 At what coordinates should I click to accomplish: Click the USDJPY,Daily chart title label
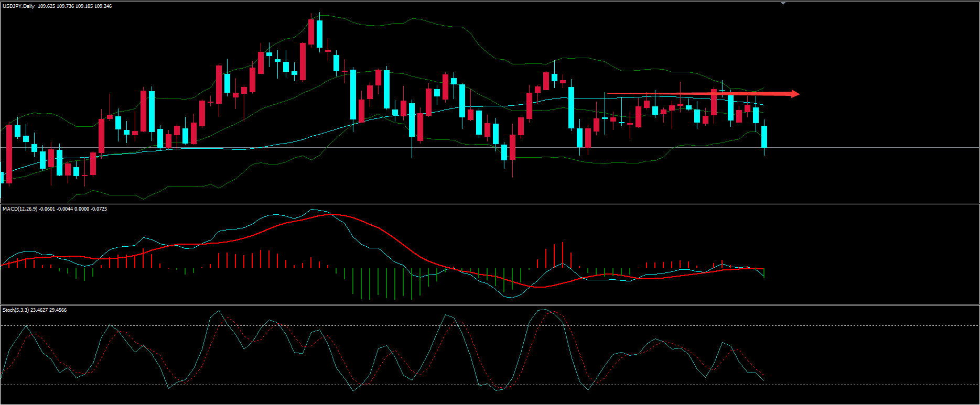pyautogui.click(x=18, y=6)
